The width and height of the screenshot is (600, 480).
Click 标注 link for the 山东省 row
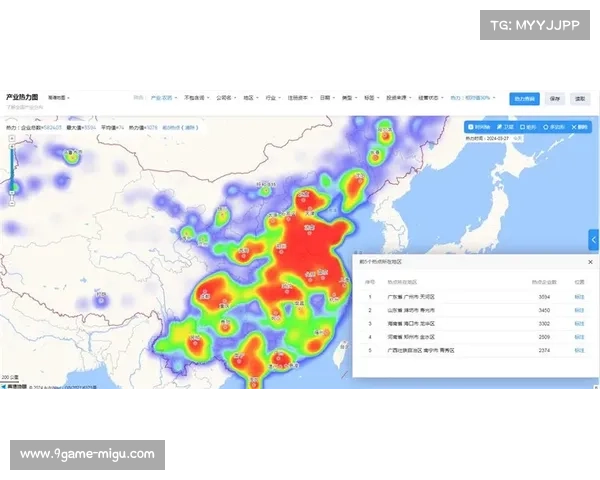pos(579,310)
